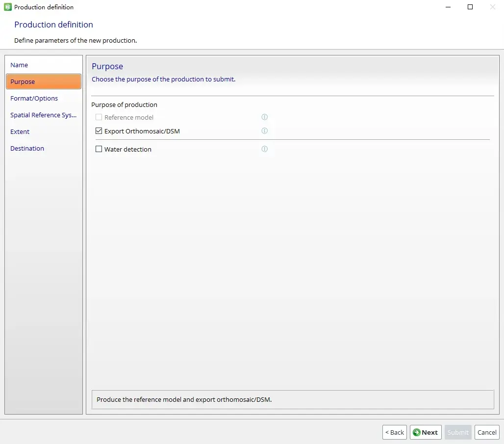Viewport: 504px width, 444px height.
Task: Enable the Water detection checkbox
Action: coord(99,149)
